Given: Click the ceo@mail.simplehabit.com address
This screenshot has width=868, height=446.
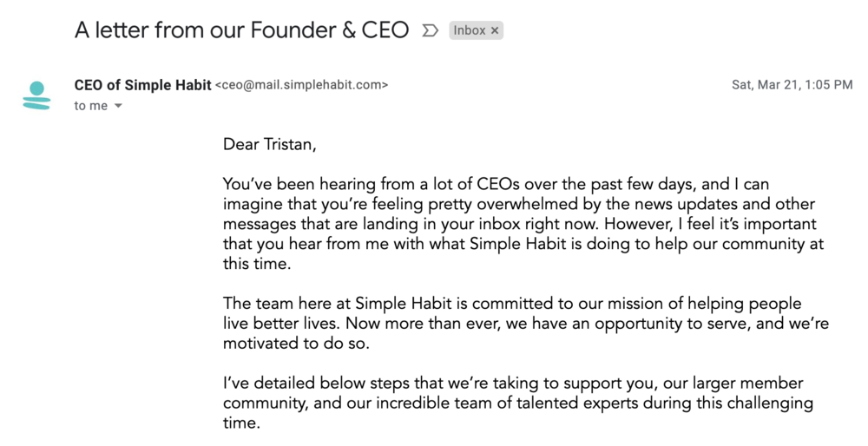Looking at the screenshot, I should (302, 85).
